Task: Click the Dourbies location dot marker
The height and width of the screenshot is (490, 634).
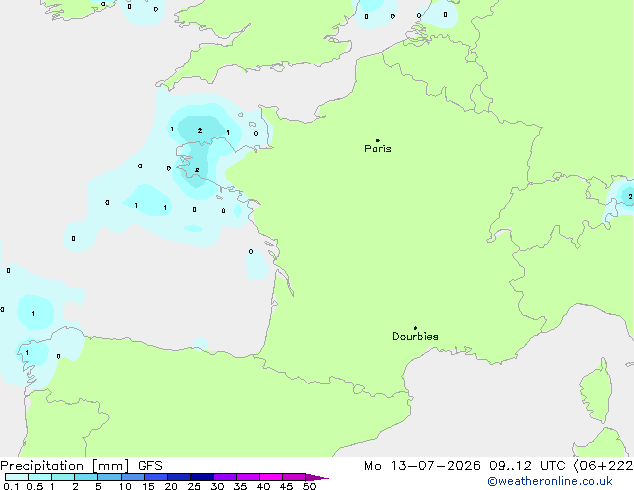Action: point(415,328)
